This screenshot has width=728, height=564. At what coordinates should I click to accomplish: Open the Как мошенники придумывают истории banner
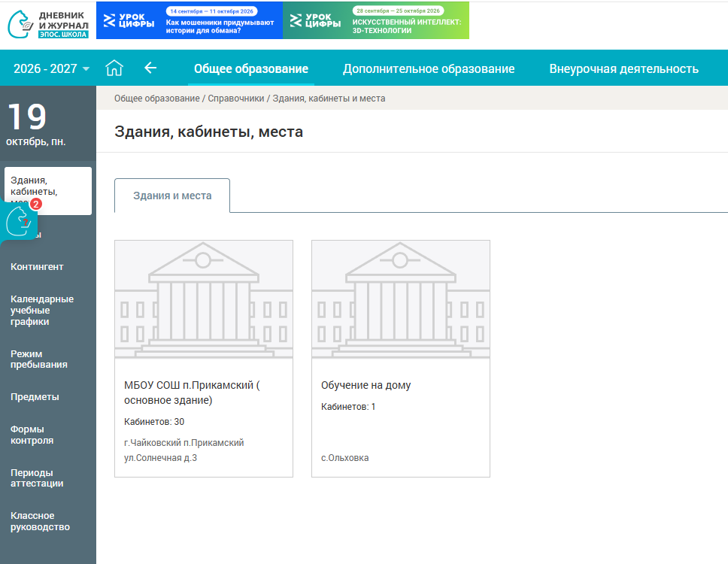click(190, 20)
